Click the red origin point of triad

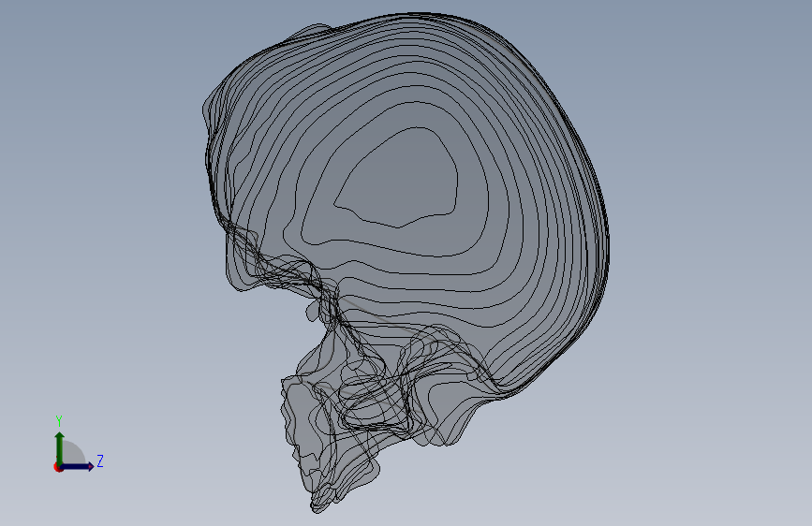(x=58, y=467)
